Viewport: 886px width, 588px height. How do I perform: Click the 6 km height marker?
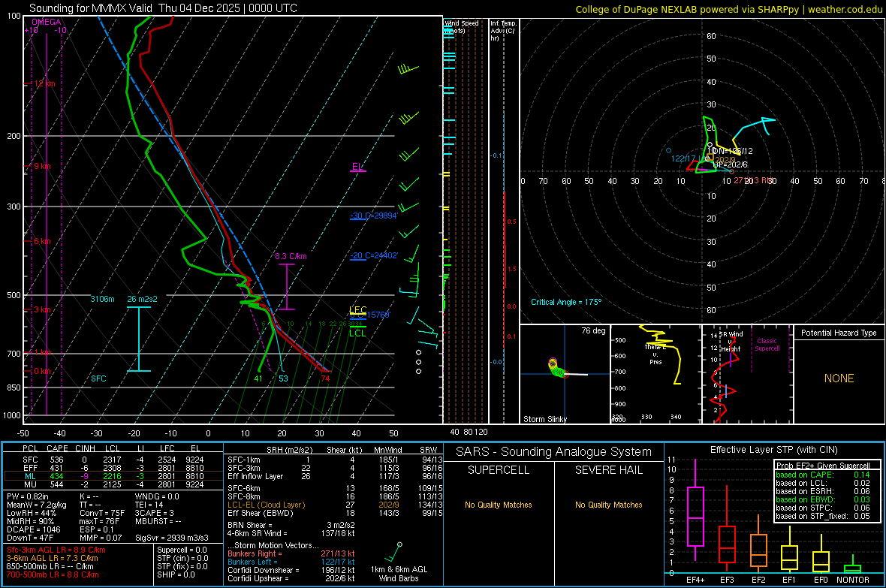tap(42, 241)
